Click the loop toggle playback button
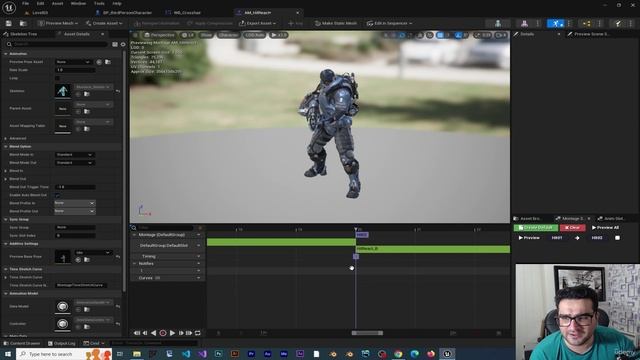The image size is (640, 360). 198,333
